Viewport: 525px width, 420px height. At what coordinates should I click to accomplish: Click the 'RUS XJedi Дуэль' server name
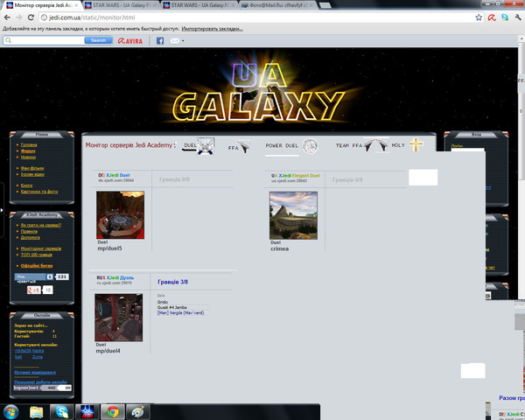point(115,277)
